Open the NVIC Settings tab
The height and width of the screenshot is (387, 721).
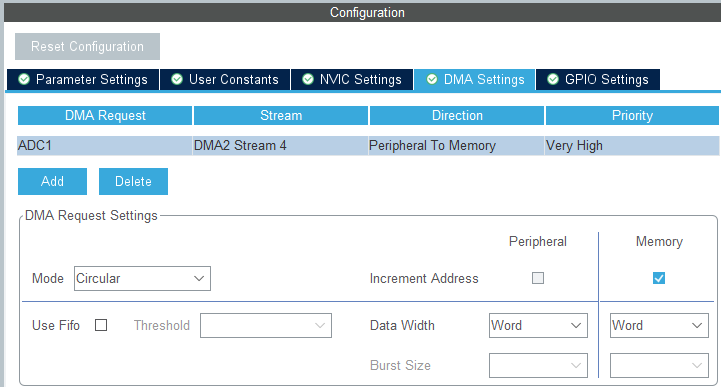tap(352, 80)
